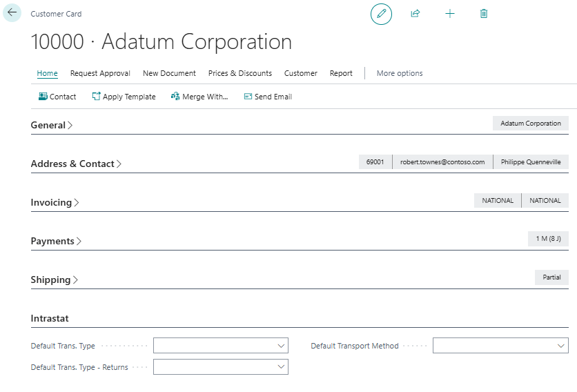Open the Customer menu
Viewport: 577px width, 392px height.
[301, 73]
